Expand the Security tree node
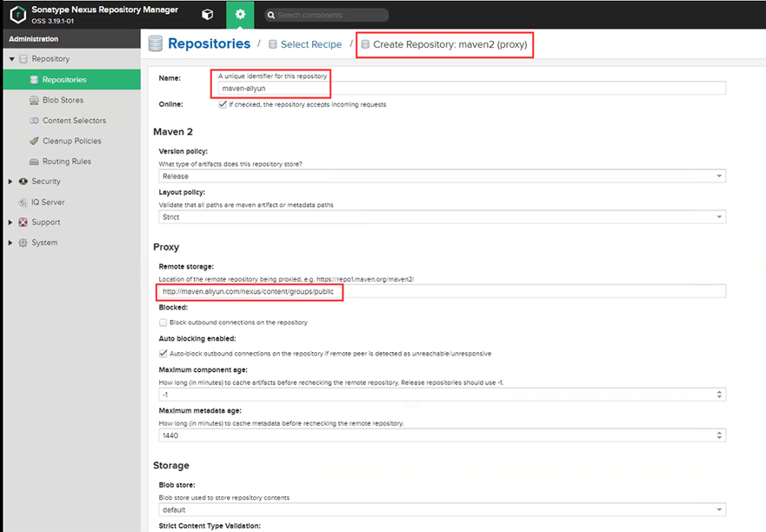766x532 pixels. [10, 181]
